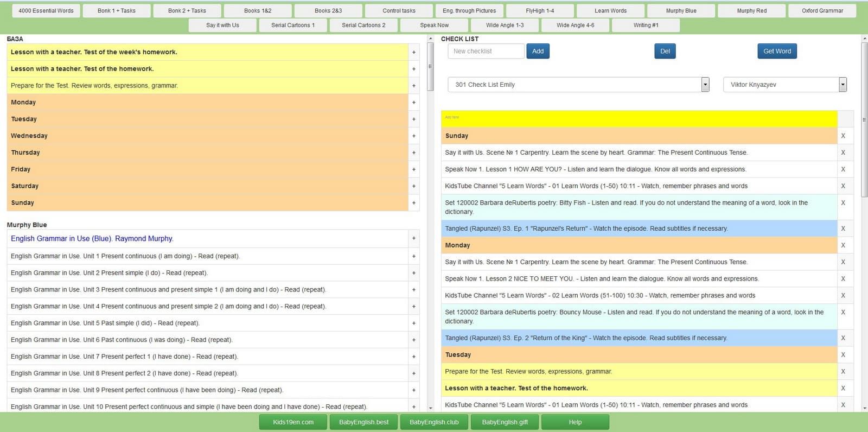Screen dimensions: 868x432
Task: Click the Help button in the footer
Action: point(575,422)
